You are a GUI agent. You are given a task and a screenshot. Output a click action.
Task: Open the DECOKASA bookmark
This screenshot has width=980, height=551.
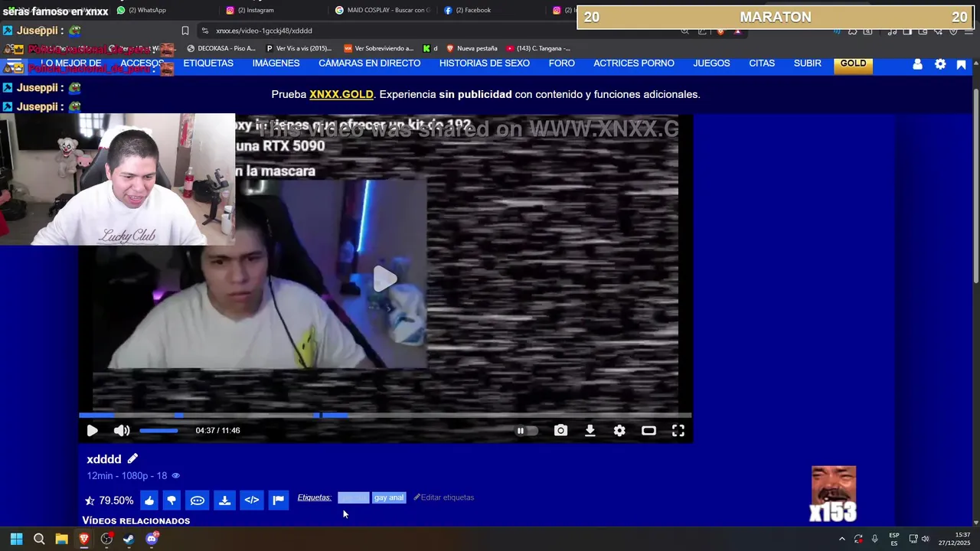coord(221,48)
